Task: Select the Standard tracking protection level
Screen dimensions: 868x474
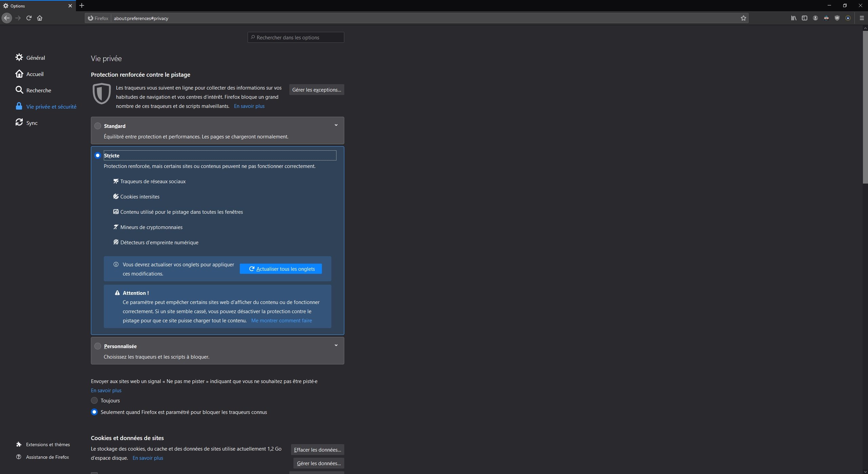Action: click(x=97, y=126)
